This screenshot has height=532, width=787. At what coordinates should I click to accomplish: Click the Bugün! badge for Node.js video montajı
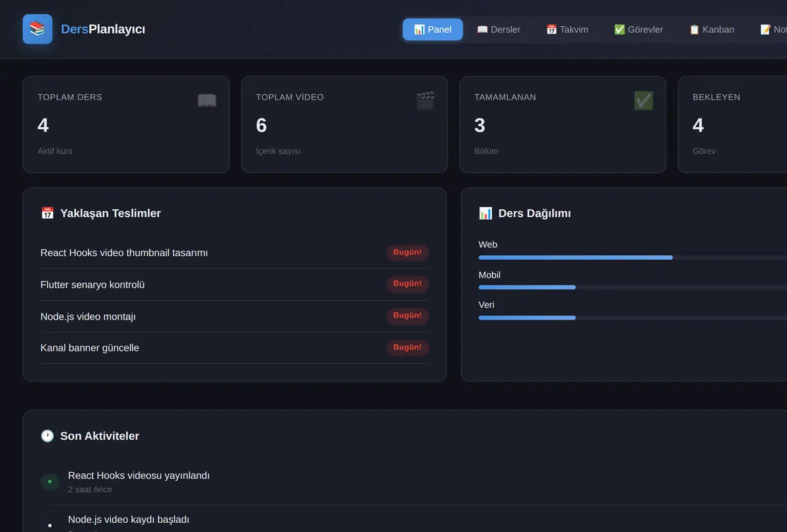click(x=407, y=316)
